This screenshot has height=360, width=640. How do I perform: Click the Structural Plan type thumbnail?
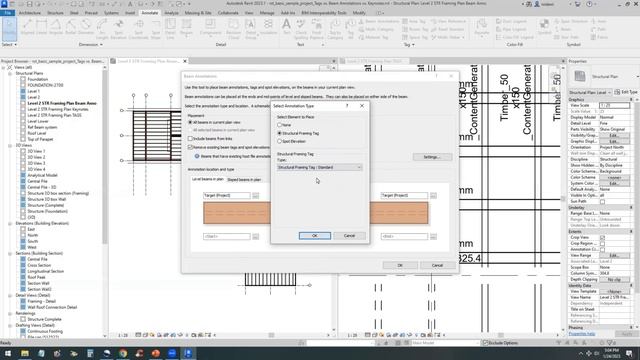pyautogui.click(x=580, y=76)
